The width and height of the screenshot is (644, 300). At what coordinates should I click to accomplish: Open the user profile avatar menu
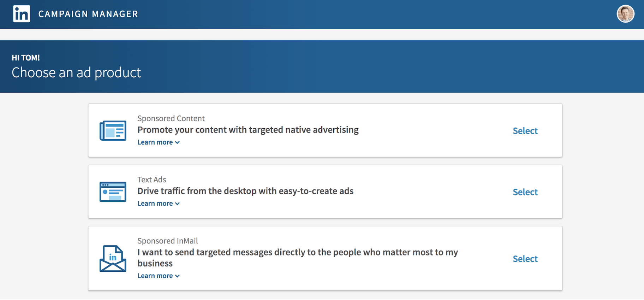(625, 14)
